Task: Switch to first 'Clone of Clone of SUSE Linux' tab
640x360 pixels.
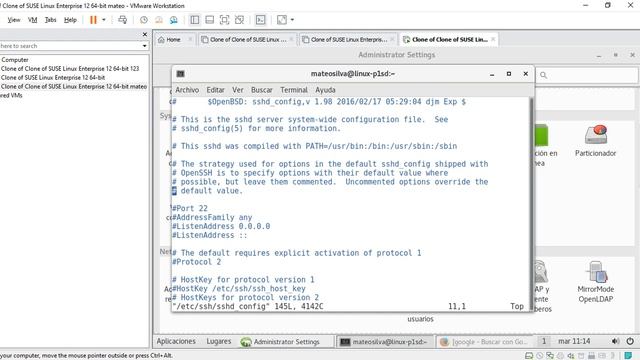Action: click(x=248, y=40)
